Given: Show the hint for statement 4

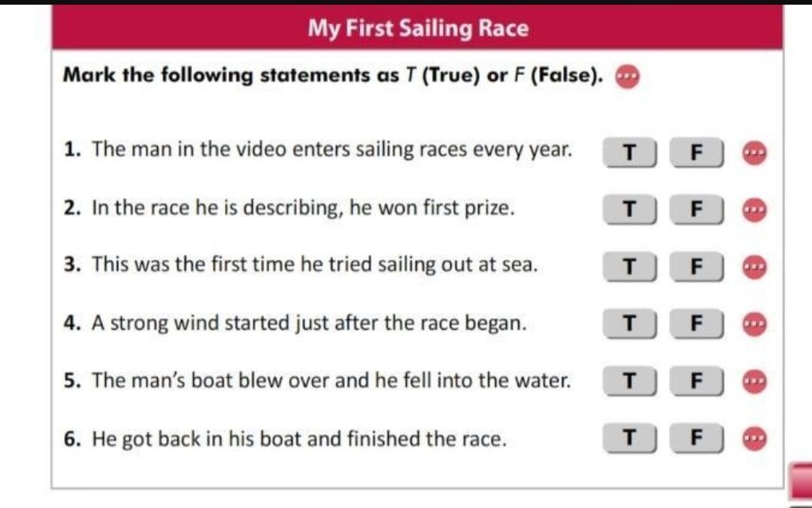Looking at the screenshot, I should point(753,324).
